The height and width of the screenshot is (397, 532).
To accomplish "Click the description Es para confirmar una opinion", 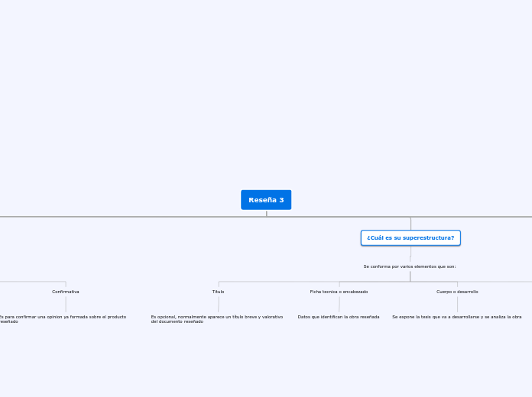I will (x=63, y=319).
